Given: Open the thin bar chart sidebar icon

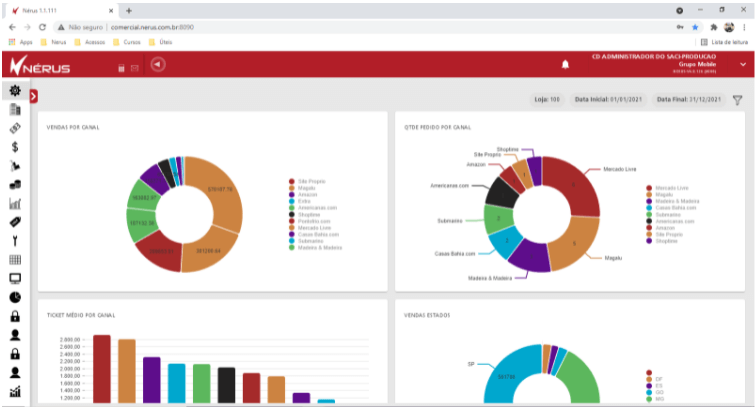Looking at the screenshot, I should pyautogui.click(x=15, y=203).
